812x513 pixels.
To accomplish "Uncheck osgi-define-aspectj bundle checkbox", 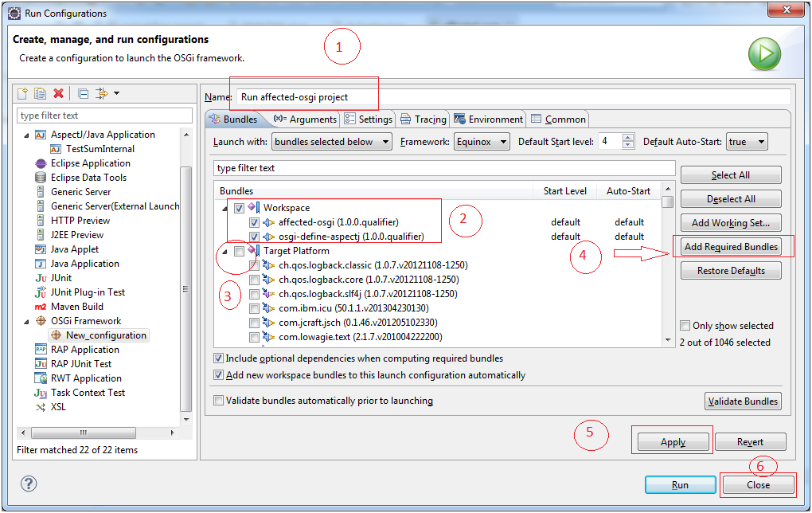I will [254, 237].
